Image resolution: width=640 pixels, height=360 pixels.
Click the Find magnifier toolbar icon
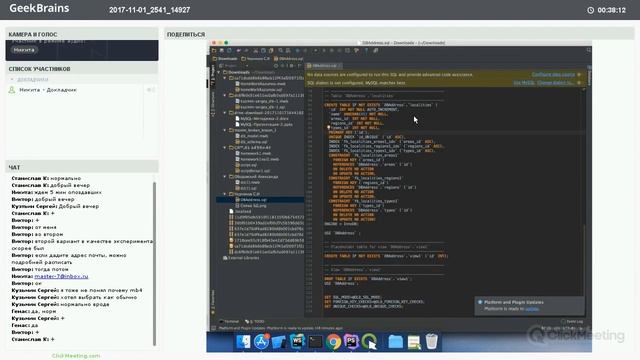click(x=280, y=51)
